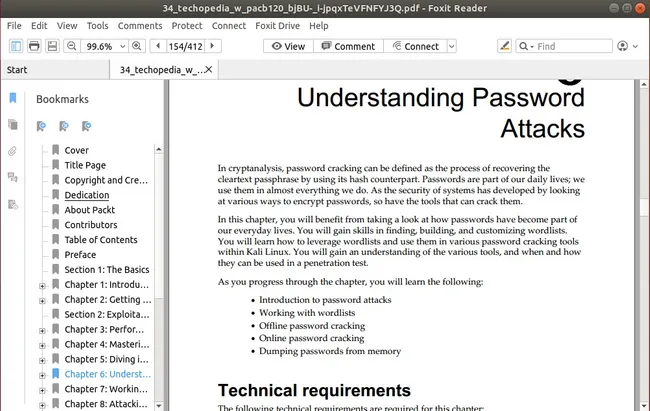Open the Tools menu
The height and width of the screenshot is (411, 650).
point(97,26)
